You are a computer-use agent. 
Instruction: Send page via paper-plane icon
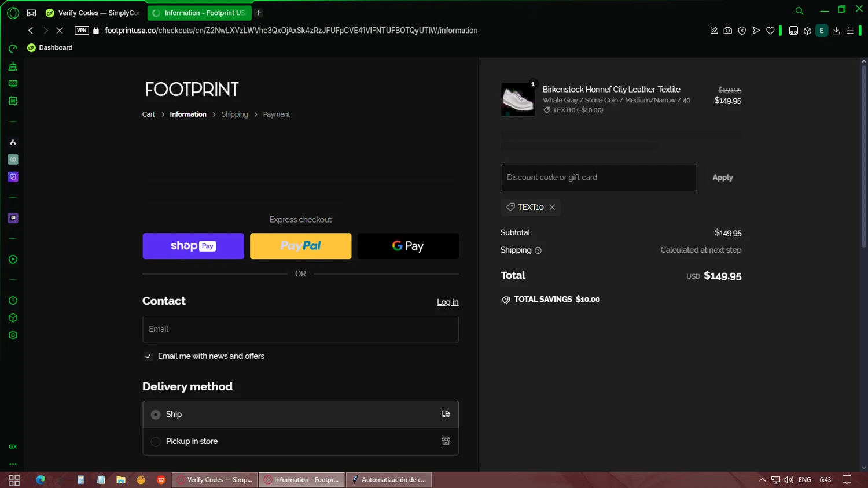[756, 31]
